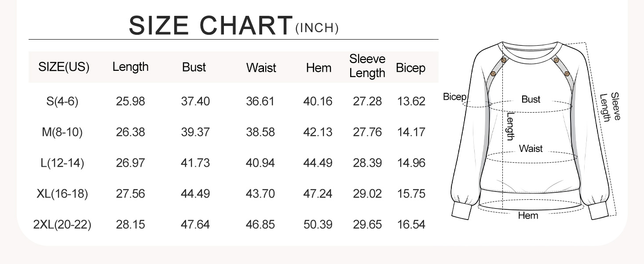This screenshot has height=264, width=644.
Task: Click the Bust label on sweatshirt diagram
Action: click(531, 99)
